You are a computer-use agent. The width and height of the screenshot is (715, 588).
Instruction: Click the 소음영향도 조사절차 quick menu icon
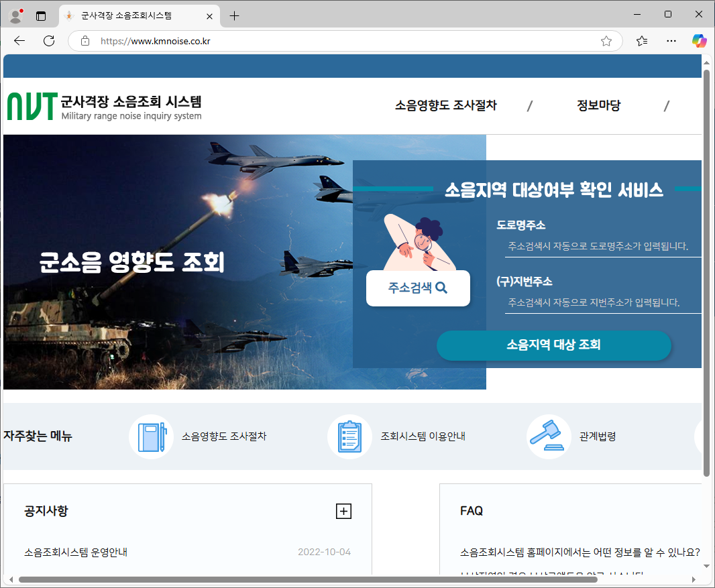coord(152,436)
